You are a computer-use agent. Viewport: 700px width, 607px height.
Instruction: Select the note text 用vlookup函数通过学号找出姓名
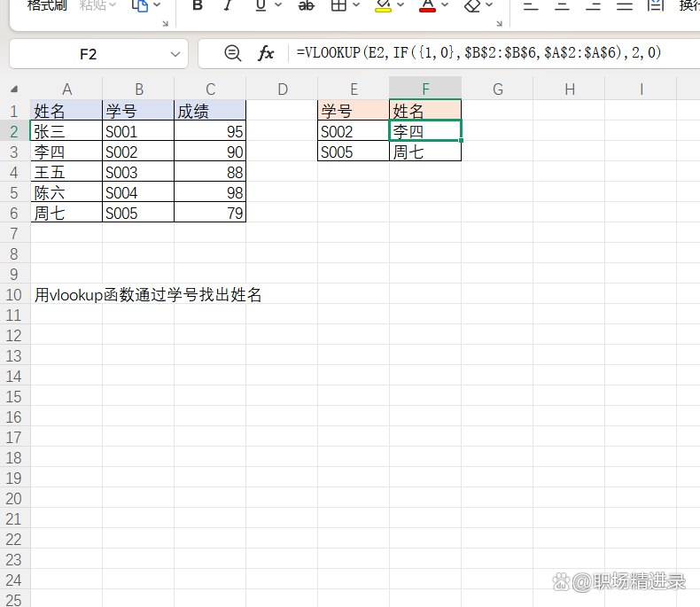(148, 294)
